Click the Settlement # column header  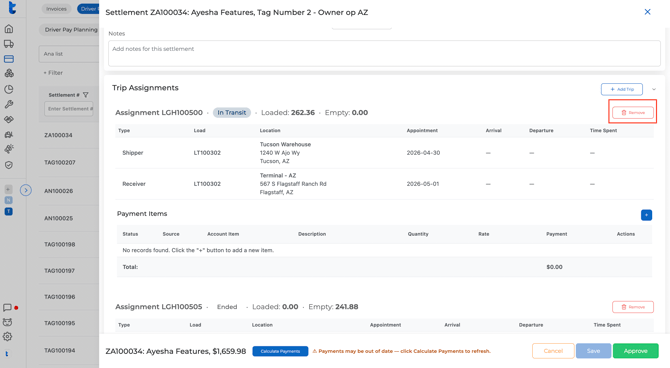(64, 95)
